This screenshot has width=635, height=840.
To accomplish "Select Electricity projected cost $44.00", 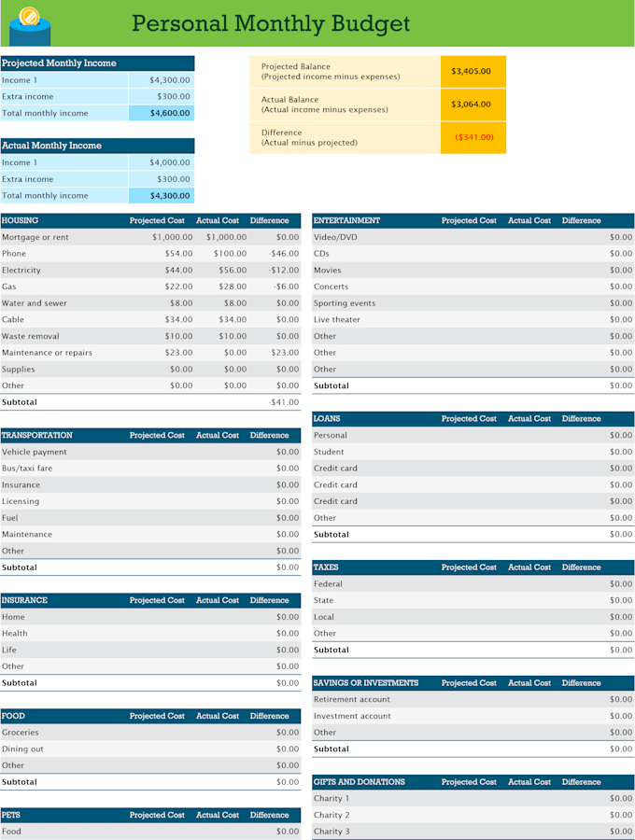I will click(178, 270).
